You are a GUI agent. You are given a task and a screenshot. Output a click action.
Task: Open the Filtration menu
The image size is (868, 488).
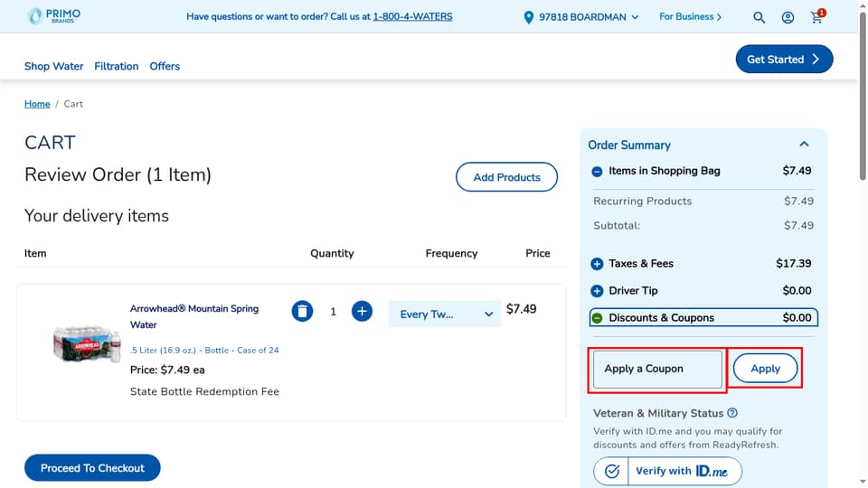tap(117, 66)
